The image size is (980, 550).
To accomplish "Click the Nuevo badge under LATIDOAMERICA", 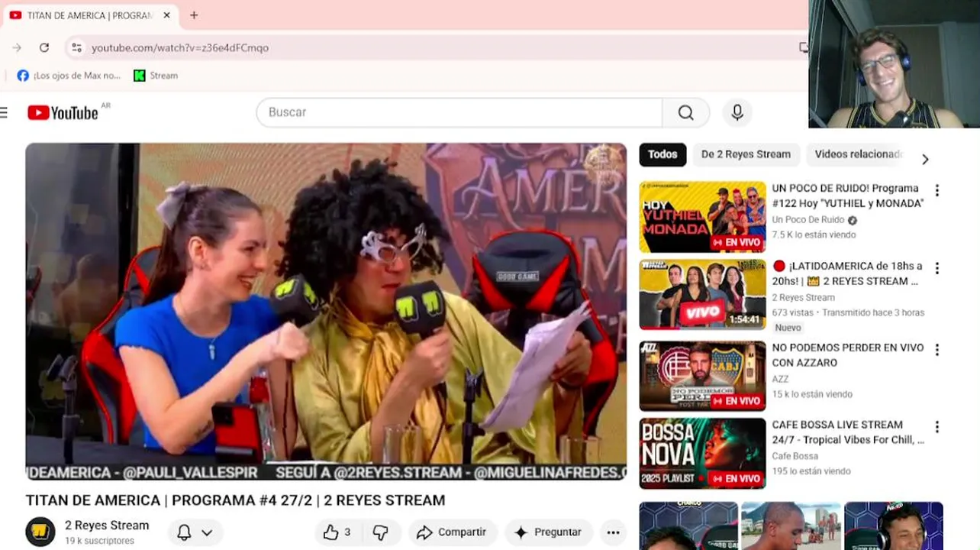I will click(788, 328).
